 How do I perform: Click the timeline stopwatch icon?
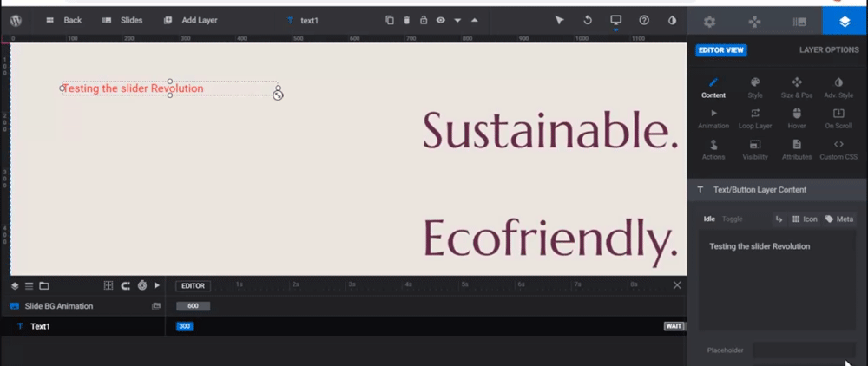point(142,286)
